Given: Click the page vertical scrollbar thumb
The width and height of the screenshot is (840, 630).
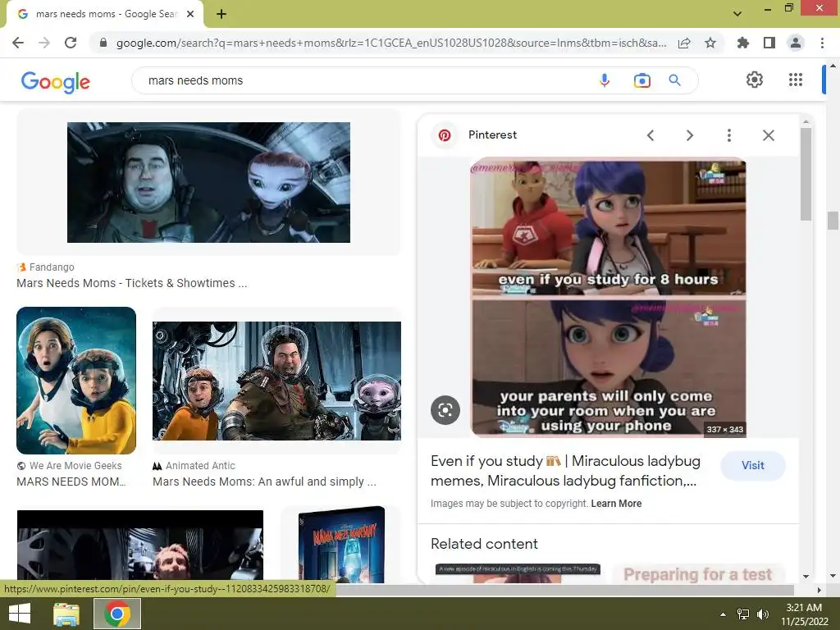Looking at the screenshot, I should (x=832, y=220).
